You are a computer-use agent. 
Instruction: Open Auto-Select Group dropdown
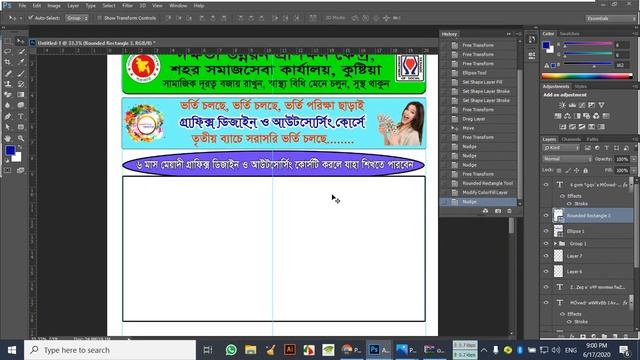[x=77, y=18]
